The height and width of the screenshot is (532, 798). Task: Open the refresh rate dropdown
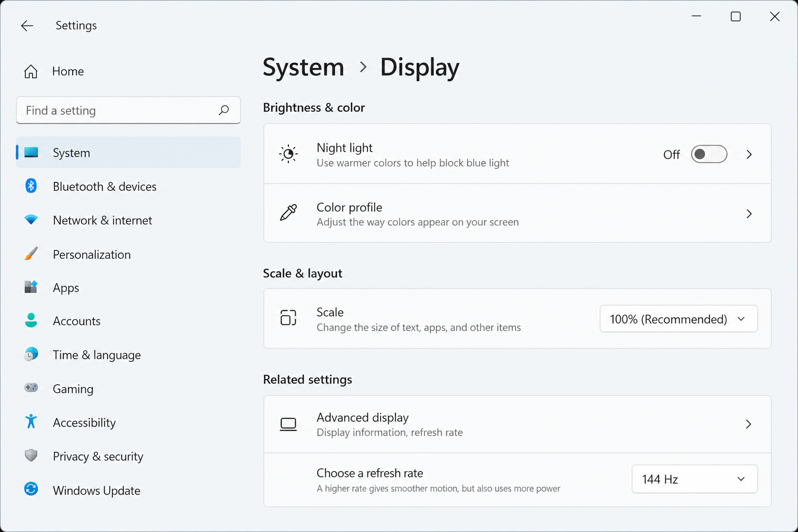pyautogui.click(x=695, y=479)
